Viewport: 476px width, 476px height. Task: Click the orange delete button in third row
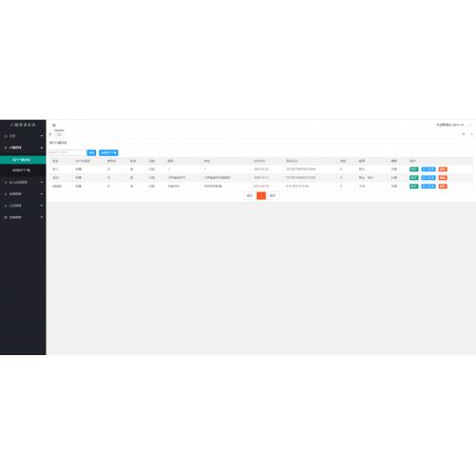point(443,187)
